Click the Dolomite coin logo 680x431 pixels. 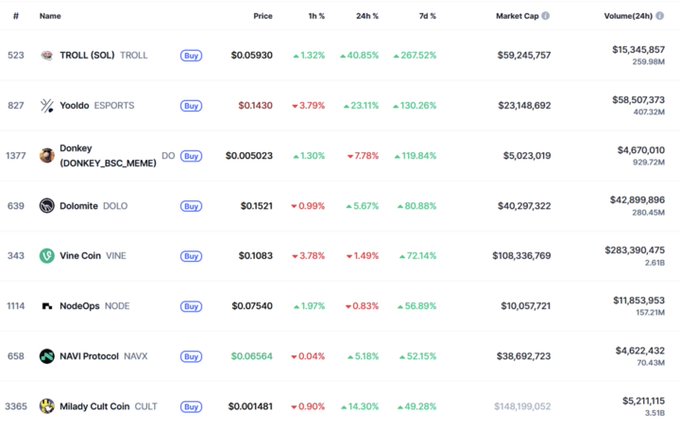pyautogui.click(x=47, y=206)
